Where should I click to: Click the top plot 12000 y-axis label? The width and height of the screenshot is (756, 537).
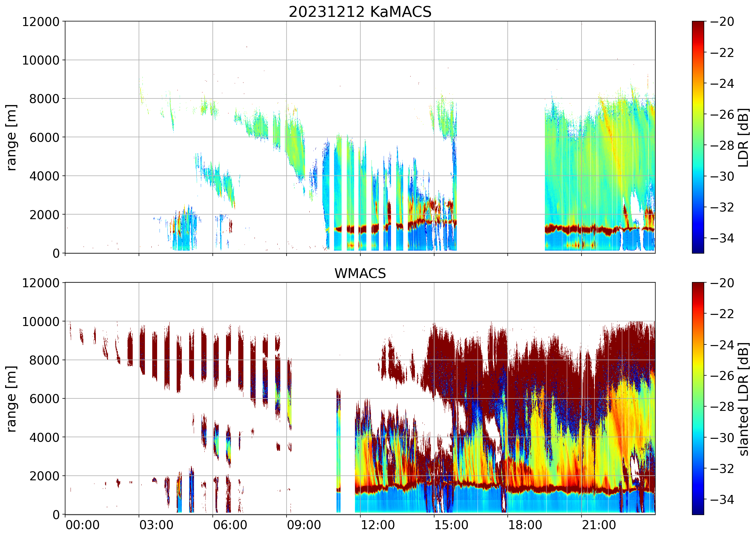point(41,22)
